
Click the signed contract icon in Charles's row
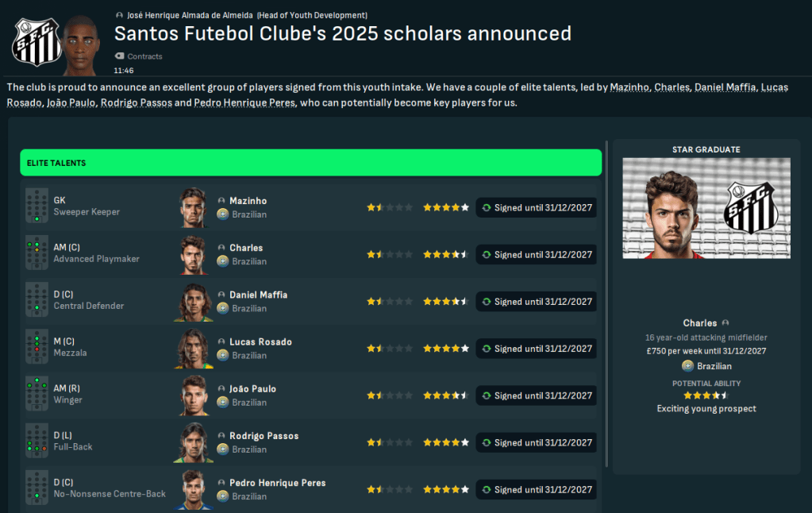click(x=487, y=255)
